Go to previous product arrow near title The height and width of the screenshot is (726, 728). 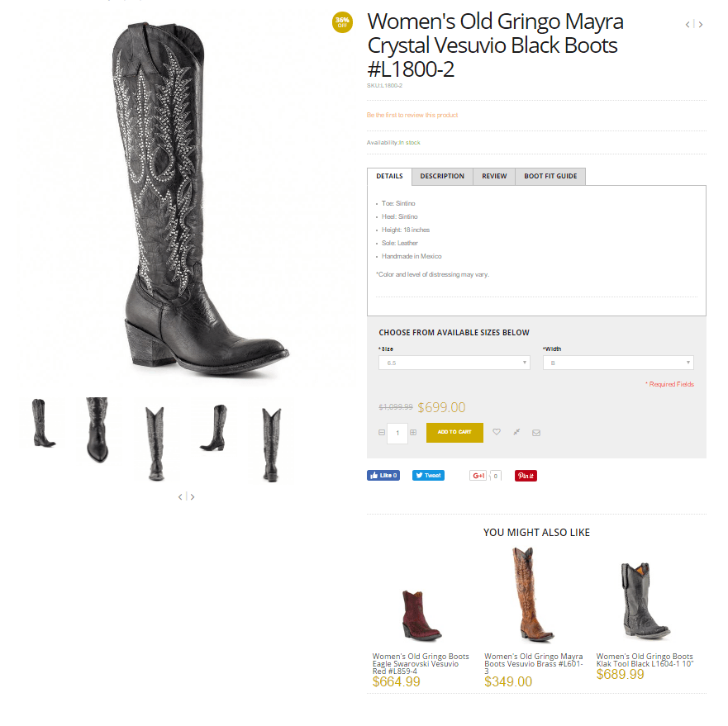tap(688, 25)
